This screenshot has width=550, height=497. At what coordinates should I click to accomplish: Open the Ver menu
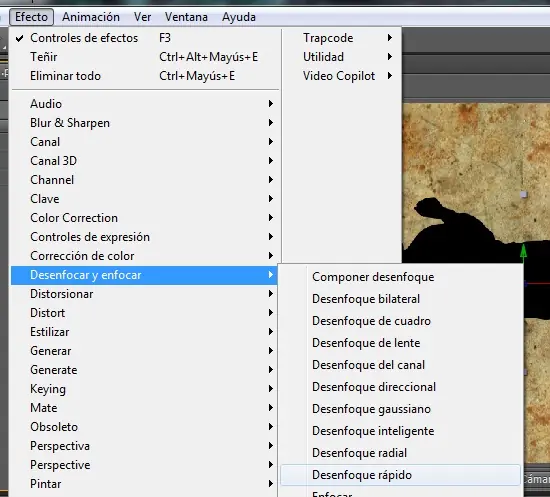142,17
